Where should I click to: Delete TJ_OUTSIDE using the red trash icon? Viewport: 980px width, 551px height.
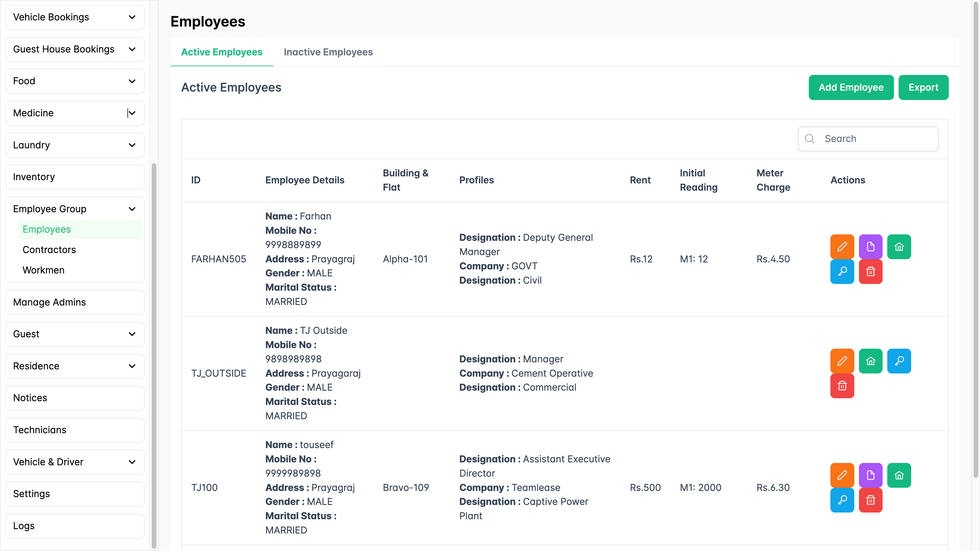842,386
